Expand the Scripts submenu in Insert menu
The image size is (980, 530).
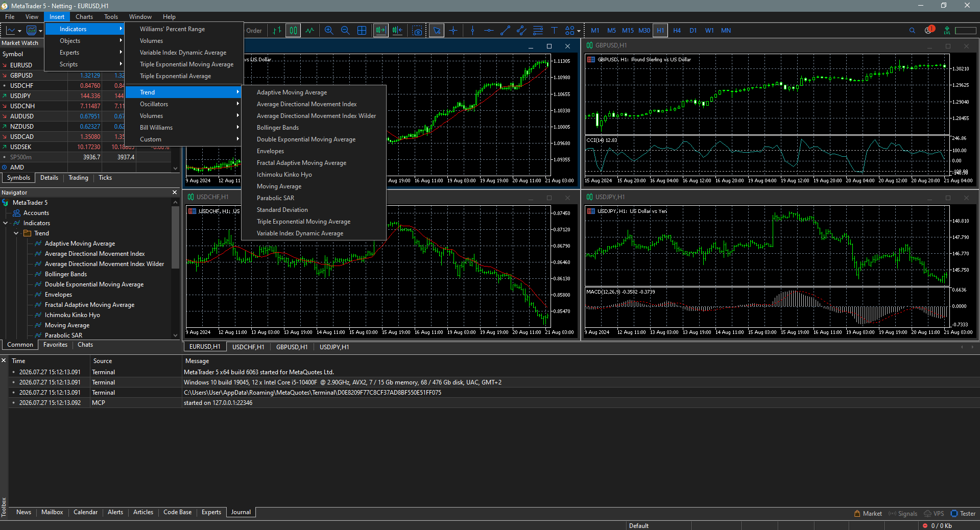point(85,64)
